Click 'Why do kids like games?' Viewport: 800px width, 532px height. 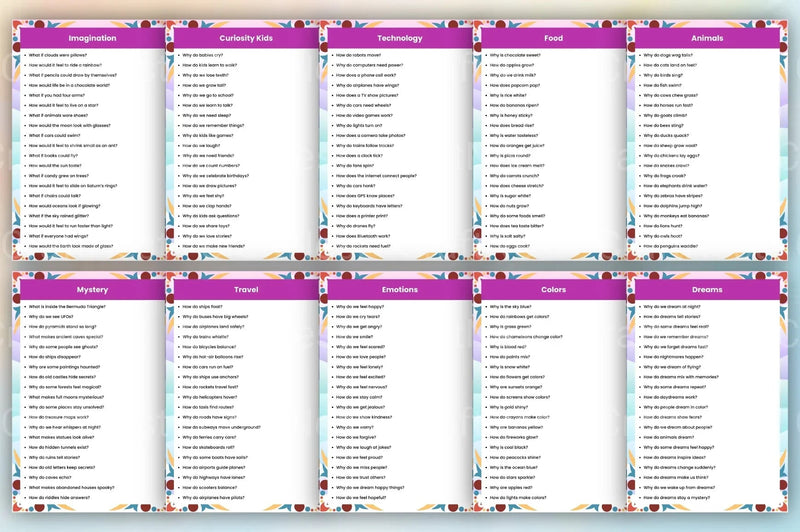click(208, 136)
